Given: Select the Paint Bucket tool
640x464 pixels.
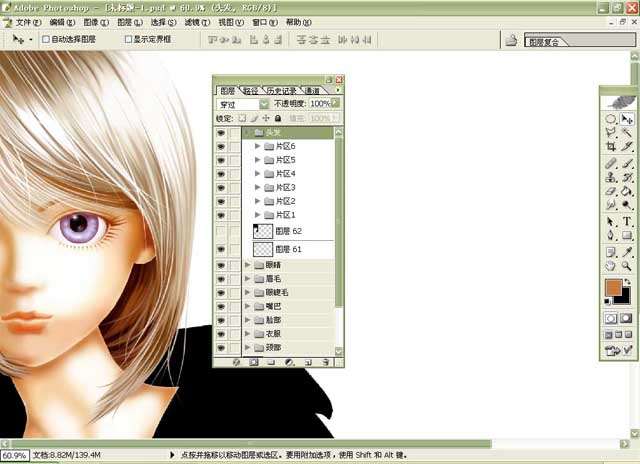Looking at the screenshot, I should [x=627, y=191].
